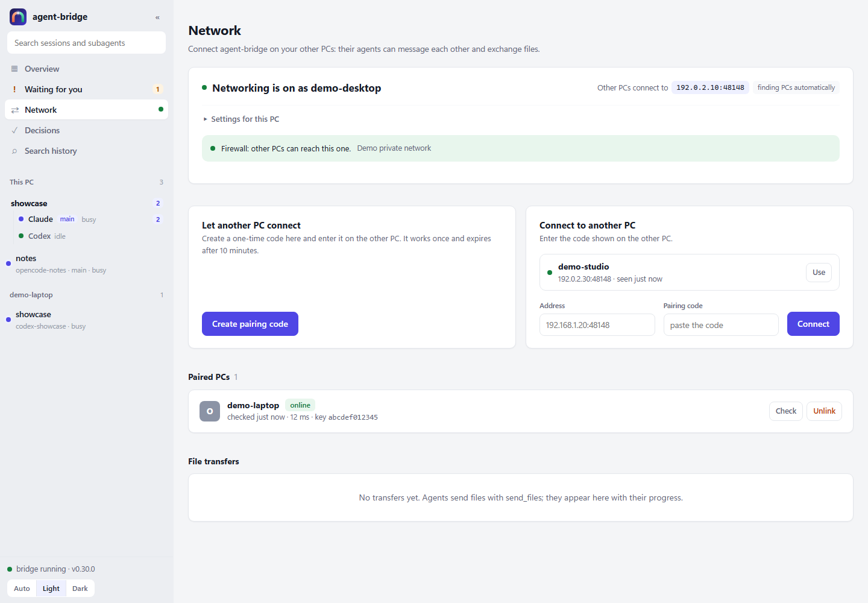Switch theme to Auto
Screen dimensions: 868x603
pos(22,589)
